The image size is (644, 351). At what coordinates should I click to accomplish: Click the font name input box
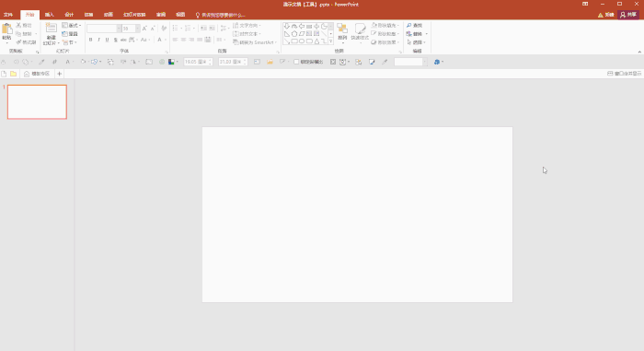click(101, 29)
